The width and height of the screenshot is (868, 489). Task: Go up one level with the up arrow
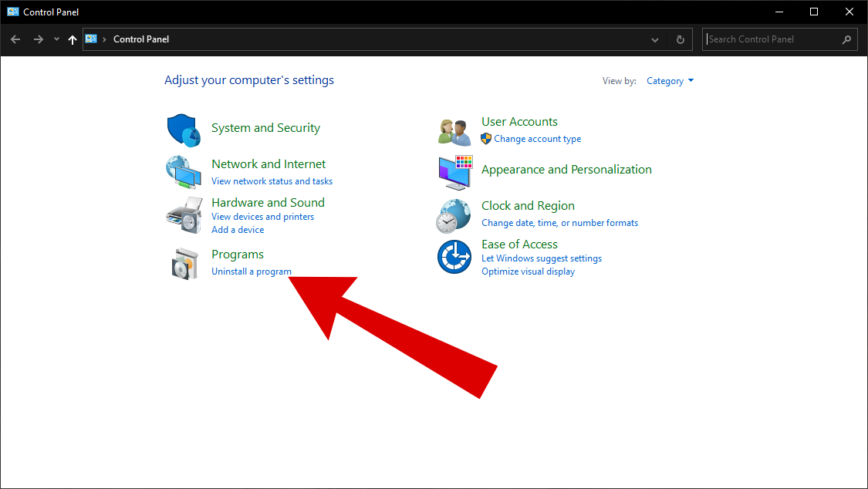click(x=72, y=39)
